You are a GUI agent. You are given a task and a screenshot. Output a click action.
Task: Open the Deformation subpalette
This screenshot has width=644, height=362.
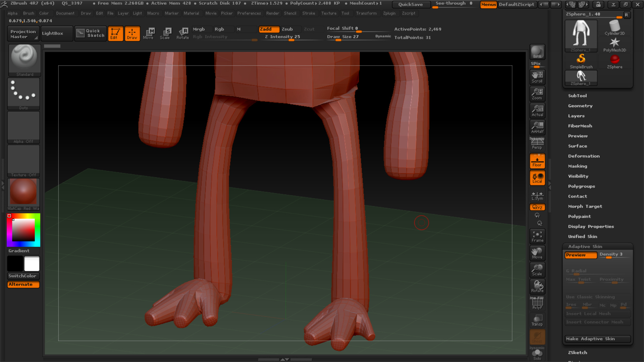point(584,156)
